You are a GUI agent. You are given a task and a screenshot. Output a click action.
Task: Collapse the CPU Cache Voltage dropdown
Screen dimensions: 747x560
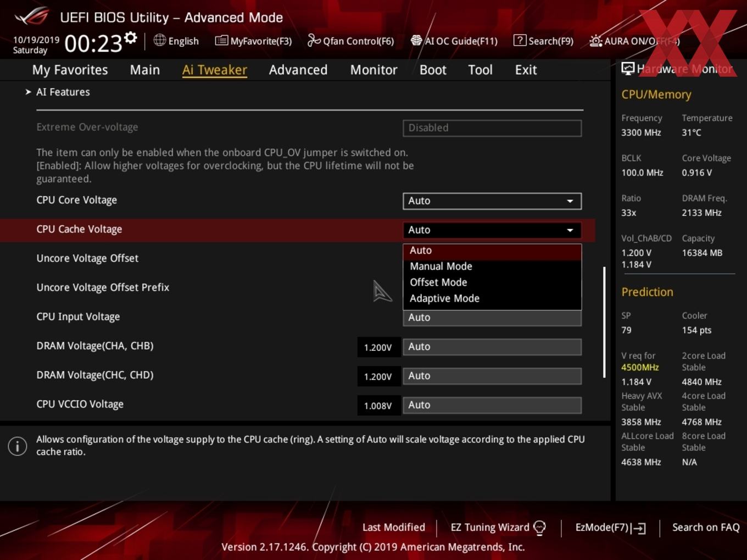[x=492, y=230]
